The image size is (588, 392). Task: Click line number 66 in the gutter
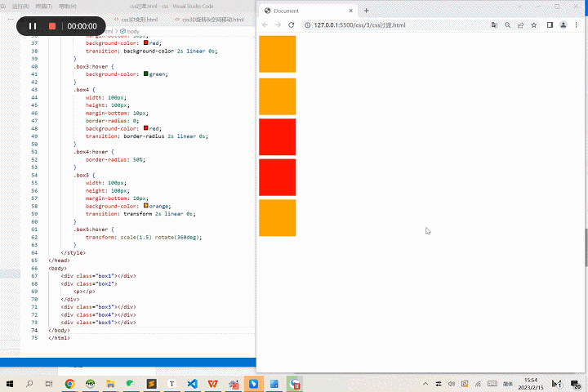point(34,268)
